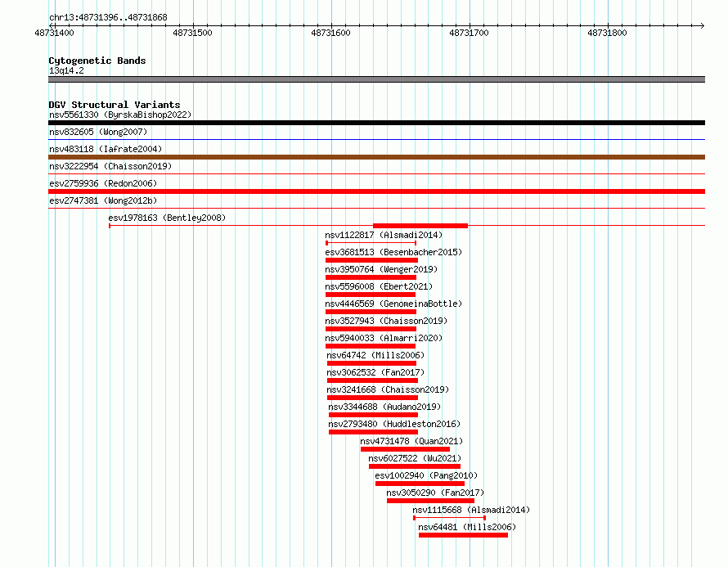Click ruler position 48731400
This screenshot has width=728, height=567.
click(54, 33)
